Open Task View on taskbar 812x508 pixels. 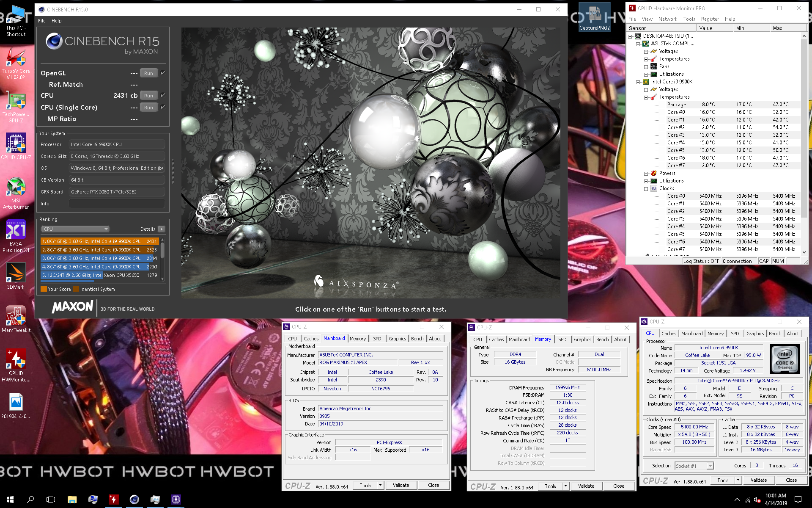tap(51, 500)
